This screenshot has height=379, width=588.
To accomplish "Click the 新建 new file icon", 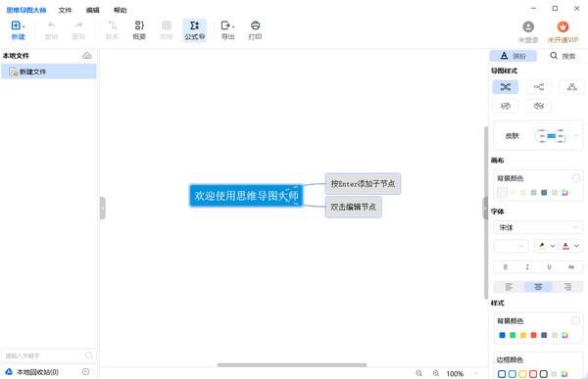I will pyautogui.click(x=18, y=30).
